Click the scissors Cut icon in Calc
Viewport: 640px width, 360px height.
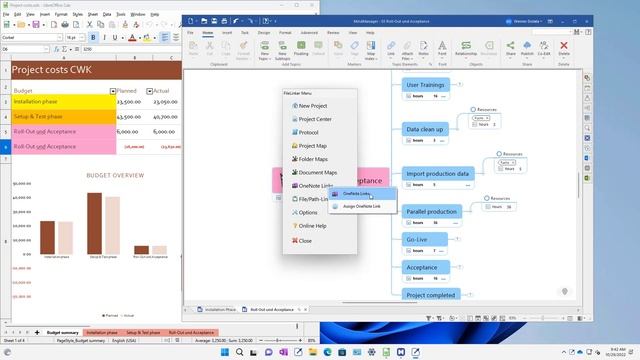coord(89,25)
